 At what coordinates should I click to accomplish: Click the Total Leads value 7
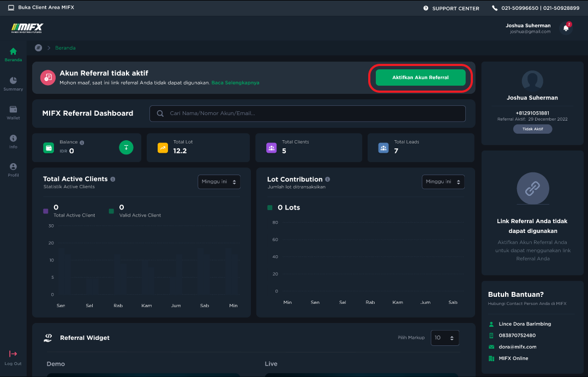396,151
